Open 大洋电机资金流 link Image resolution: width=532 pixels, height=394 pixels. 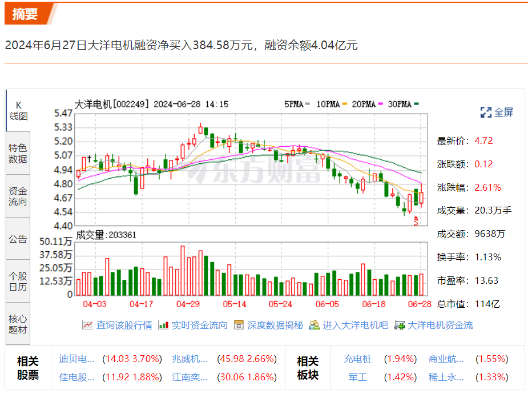click(440, 325)
